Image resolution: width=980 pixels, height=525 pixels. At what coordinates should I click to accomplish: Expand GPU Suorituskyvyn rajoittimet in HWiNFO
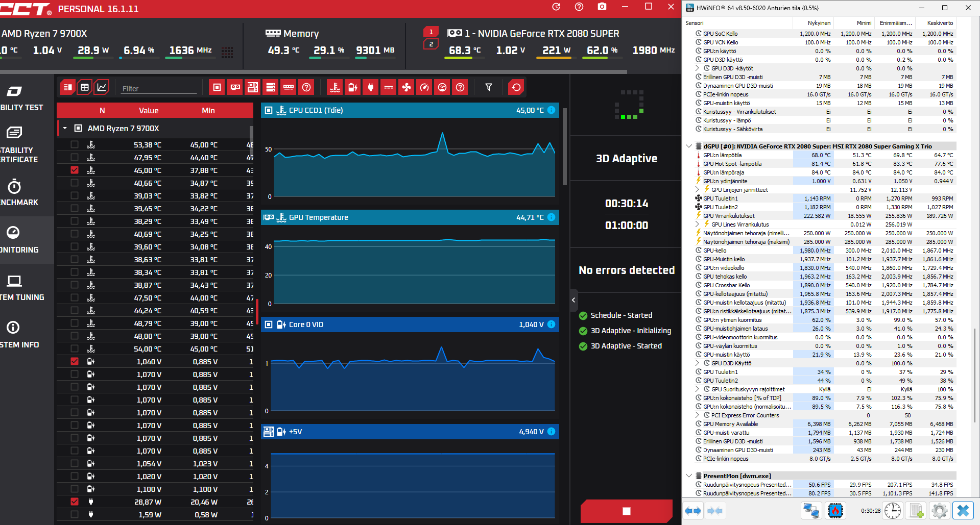pos(698,389)
